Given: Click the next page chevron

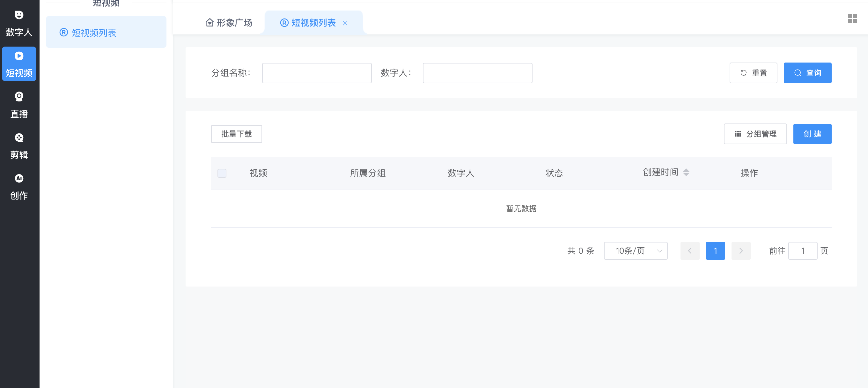Looking at the screenshot, I should (741, 251).
